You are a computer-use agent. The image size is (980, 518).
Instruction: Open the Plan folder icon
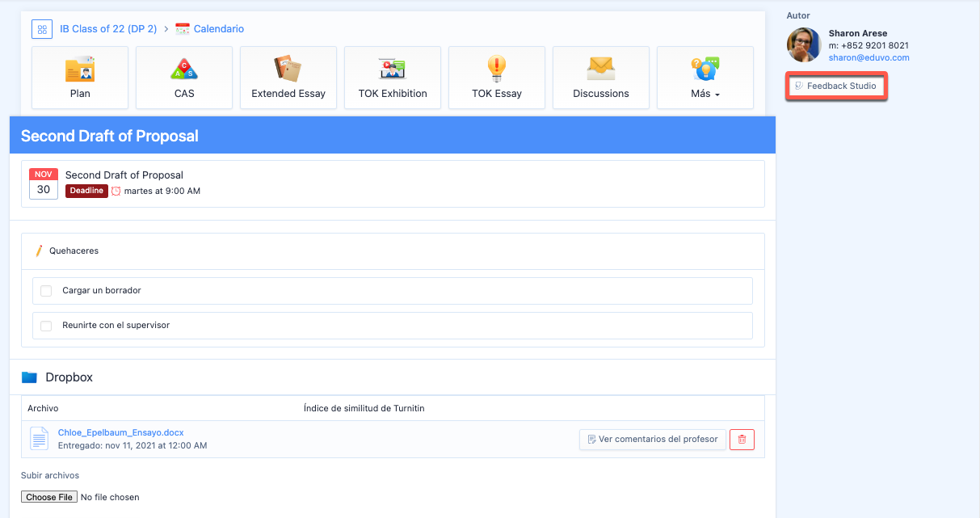pyautogui.click(x=80, y=70)
